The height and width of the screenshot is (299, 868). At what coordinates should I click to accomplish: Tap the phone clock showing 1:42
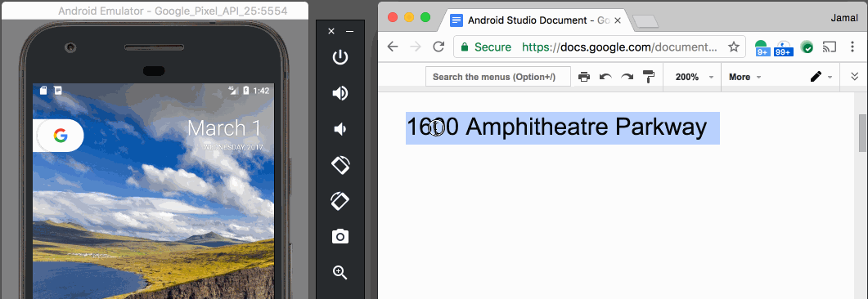[x=261, y=91]
